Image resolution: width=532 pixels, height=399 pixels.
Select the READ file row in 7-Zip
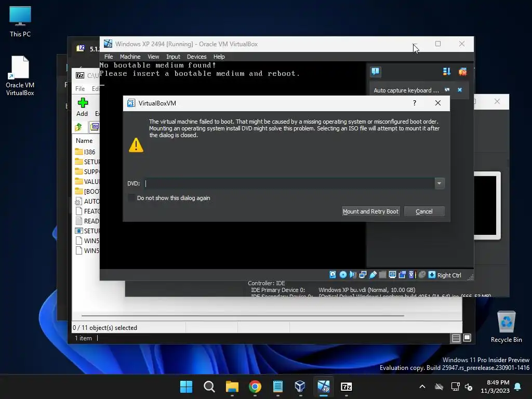point(87,221)
